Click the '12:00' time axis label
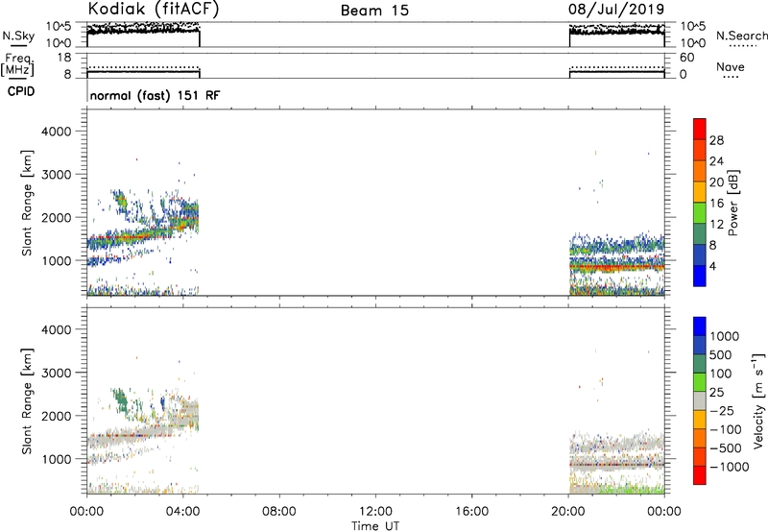The image size is (768, 532). click(x=375, y=512)
